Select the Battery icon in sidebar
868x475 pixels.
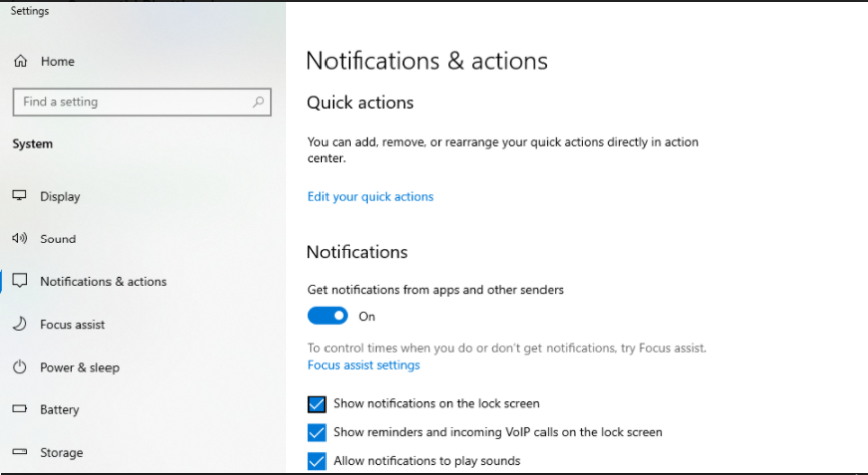(19, 409)
